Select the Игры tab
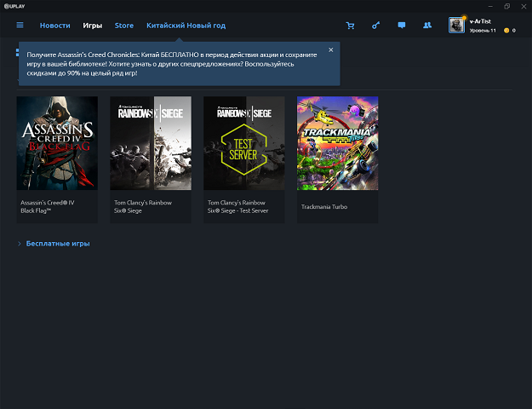Screen dimensions: 532x409 tap(93, 26)
